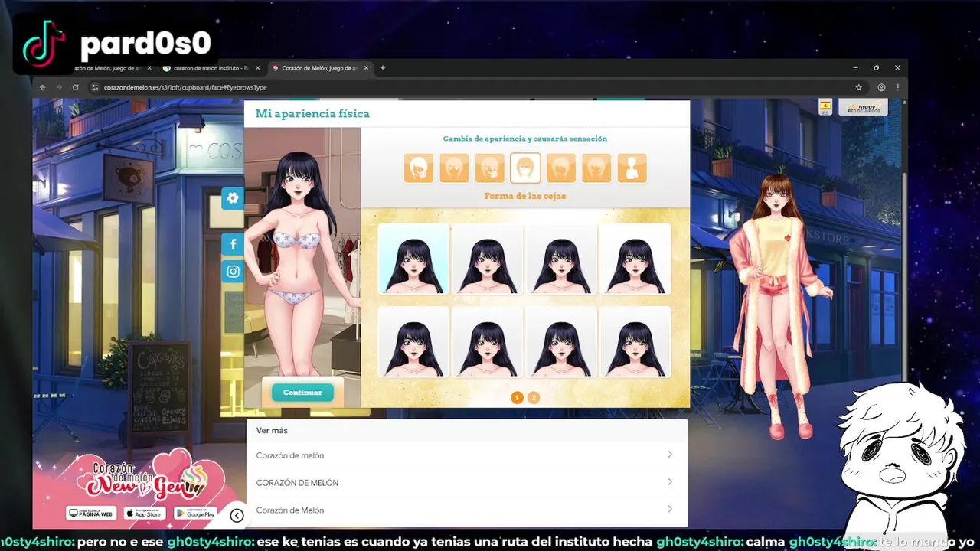Click the 'Forma de las cejas' label
The height and width of the screenshot is (551, 980).
[525, 196]
